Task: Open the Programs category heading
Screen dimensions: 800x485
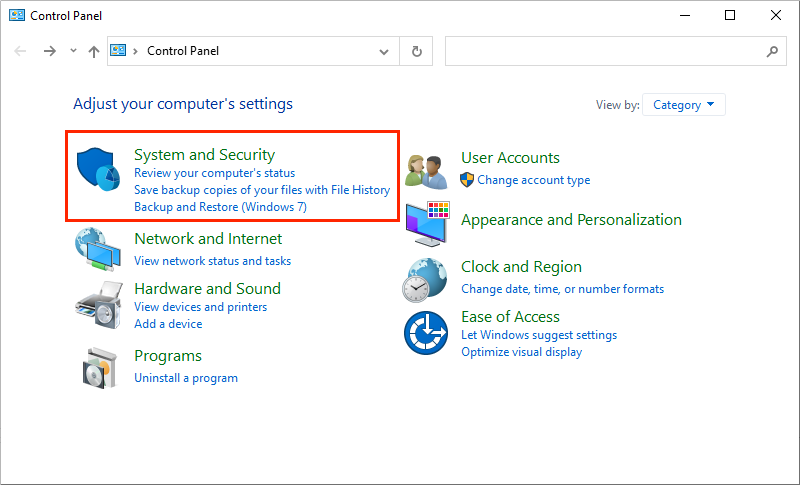Action: click(x=168, y=356)
